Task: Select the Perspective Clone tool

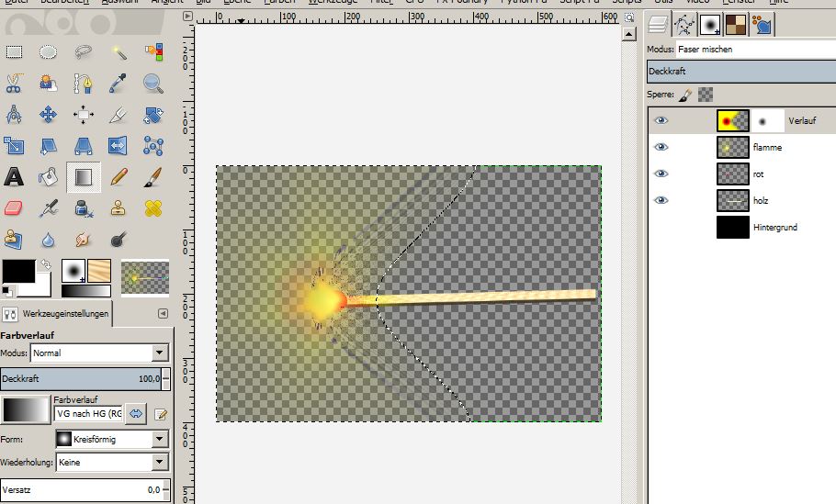Action: click(x=14, y=240)
